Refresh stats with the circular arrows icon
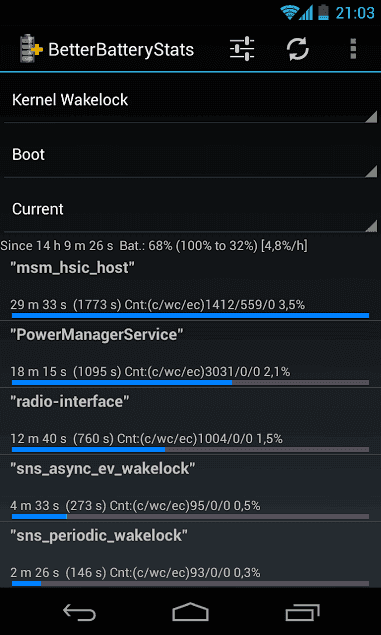 (298, 49)
